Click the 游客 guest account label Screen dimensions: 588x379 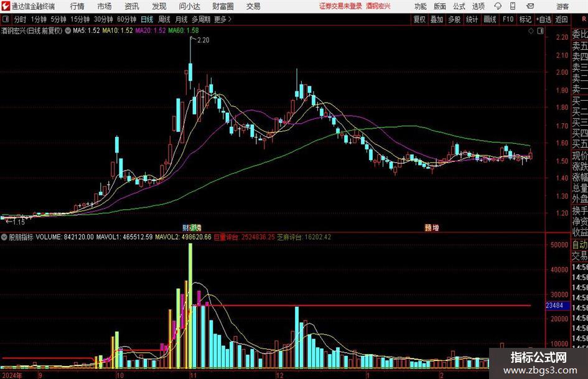(x=562, y=6)
